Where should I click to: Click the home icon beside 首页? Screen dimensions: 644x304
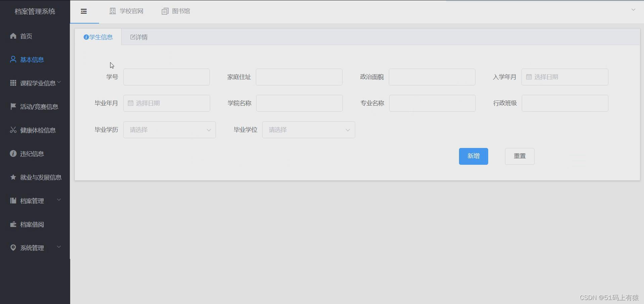[13, 36]
